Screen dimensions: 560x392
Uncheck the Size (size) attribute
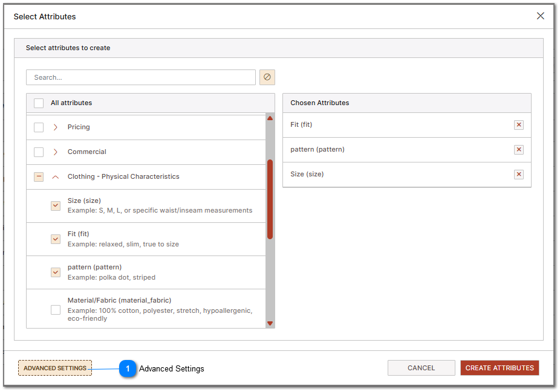(56, 205)
